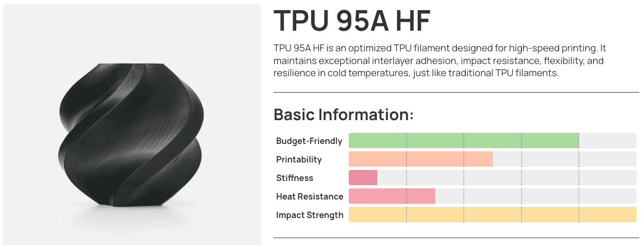Click the gray unfilled part of Stiffness bar

[506, 178]
